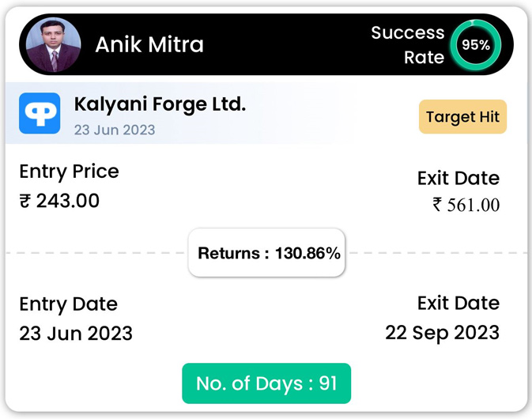
Task: Click the Returns : 130.86% pill
Action: pyautogui.click(x=266, y=253)
